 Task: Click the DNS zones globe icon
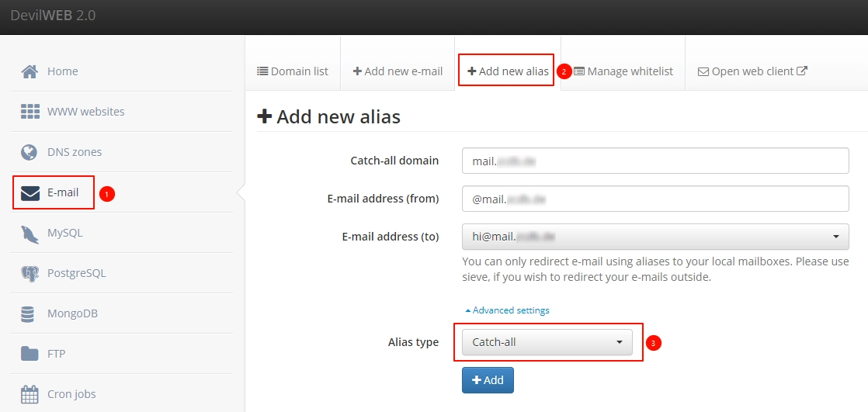tap(30, 152)
